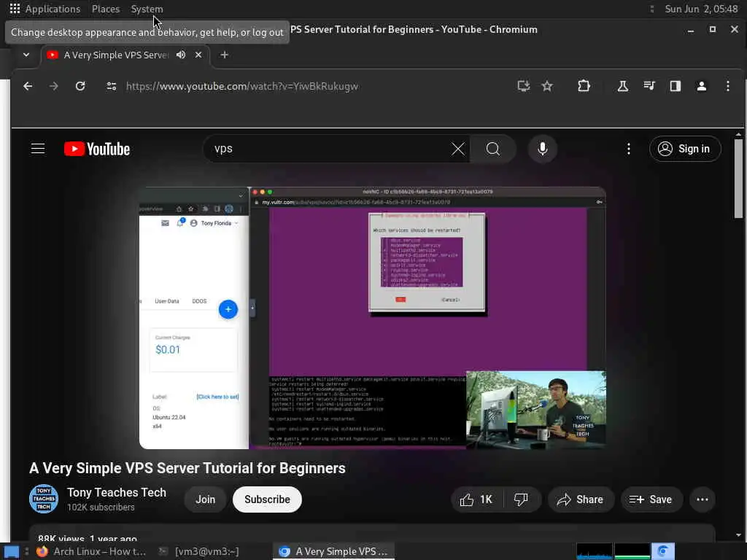Switch to vm3@vm3 terminal window

pos(198,551)
